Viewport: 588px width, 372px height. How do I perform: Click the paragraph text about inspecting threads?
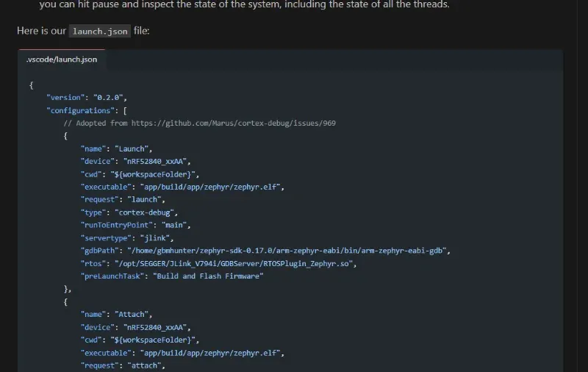point(244,5)
